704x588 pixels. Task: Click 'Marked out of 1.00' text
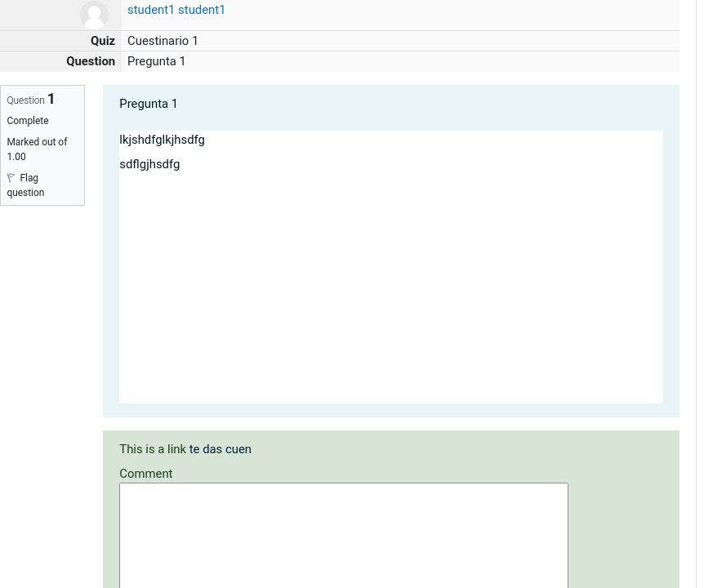[x=37, y=149]
